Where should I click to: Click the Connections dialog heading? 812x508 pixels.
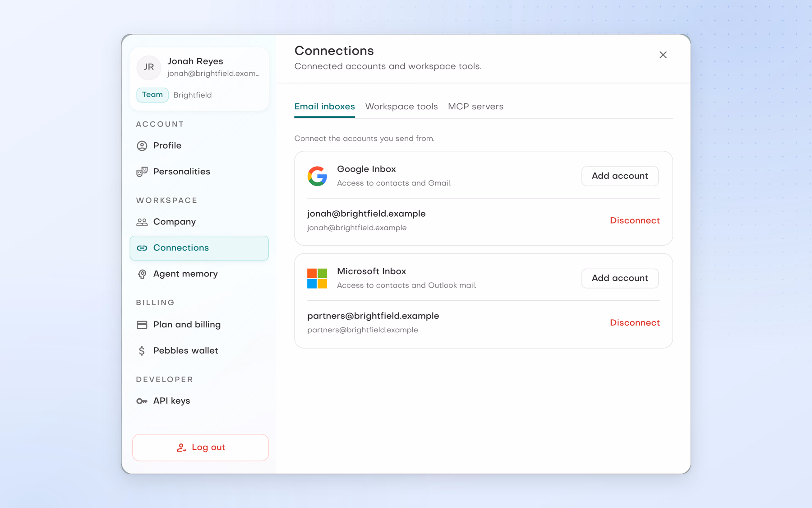(334, 51)
